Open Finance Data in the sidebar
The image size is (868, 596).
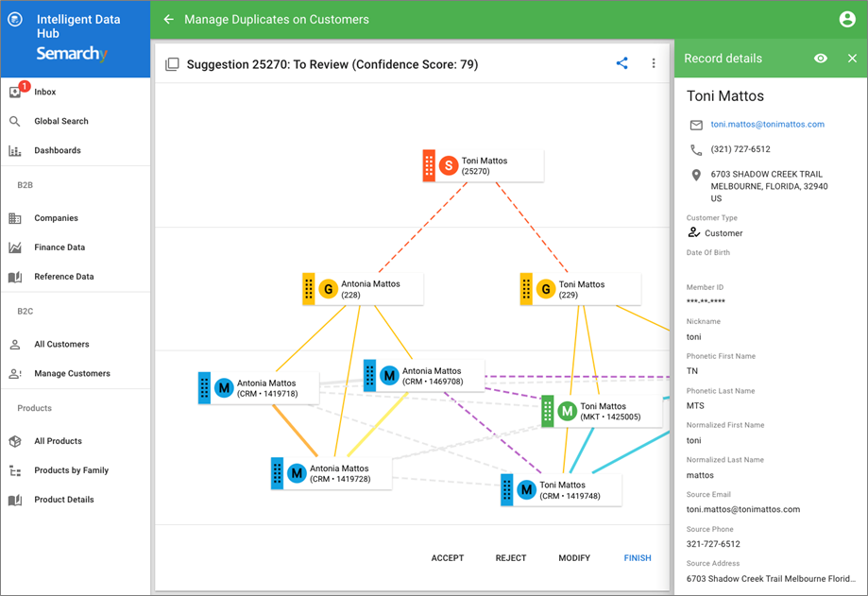(x=76, y=247)
